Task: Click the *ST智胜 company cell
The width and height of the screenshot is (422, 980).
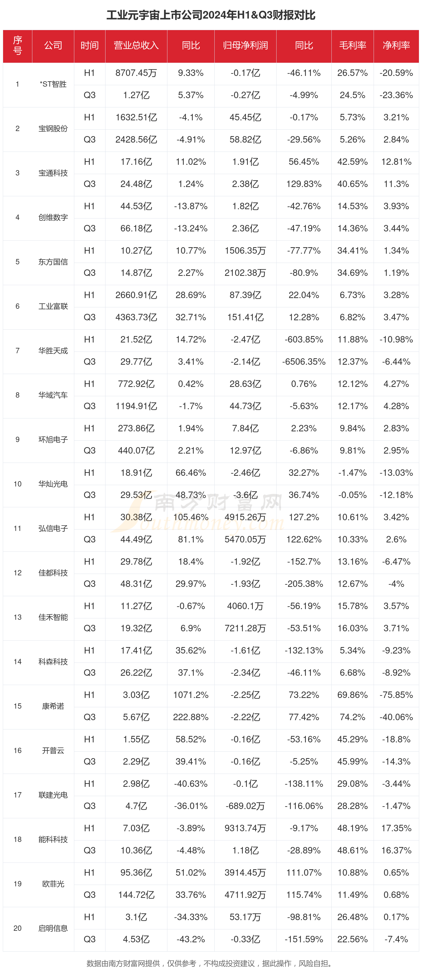Action: 53,84
